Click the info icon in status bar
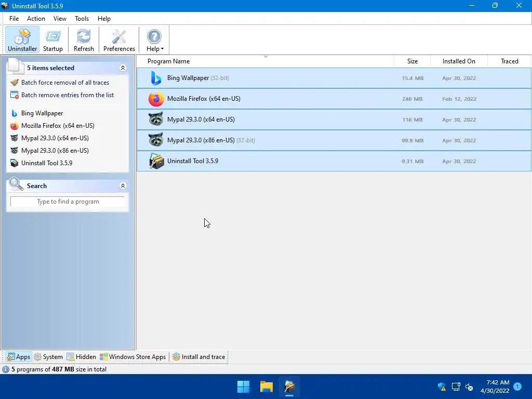 6,369
